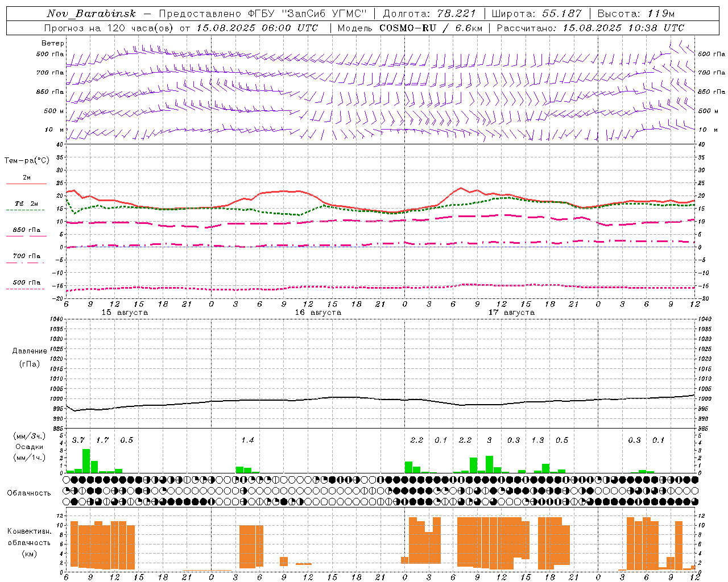
Task: Select the Td 2м legend entry
Action: (x=27, y=203)
